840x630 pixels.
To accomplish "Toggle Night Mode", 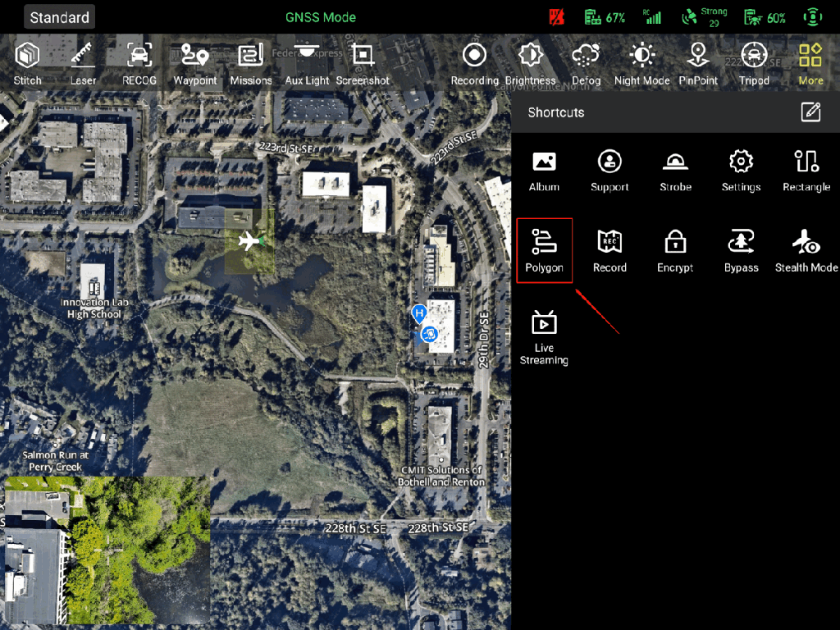I will click(x=642, y=64).
